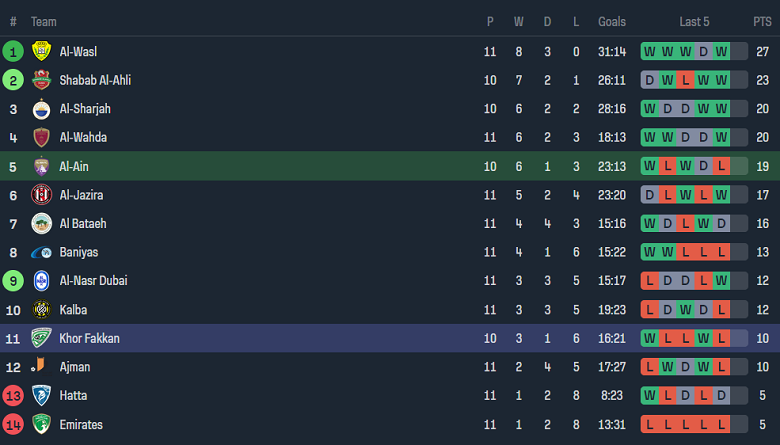Viewport: 780px width, 445px height.
Task: Click the Al-Wahda team crest
Action: click(x=41, y=138)
